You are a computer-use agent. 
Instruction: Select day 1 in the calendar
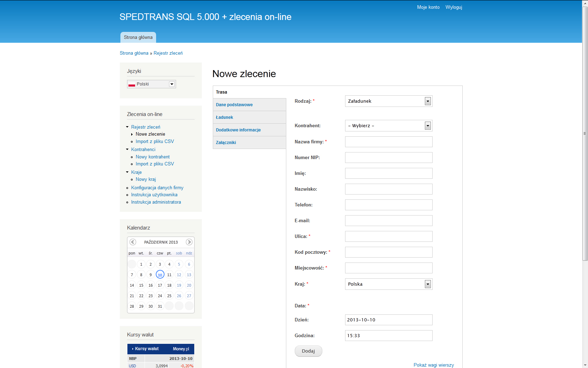[x=141, y=264]
